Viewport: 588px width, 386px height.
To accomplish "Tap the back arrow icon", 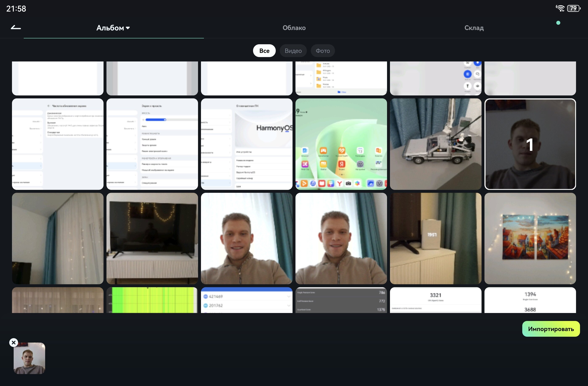I will [16, 28].
